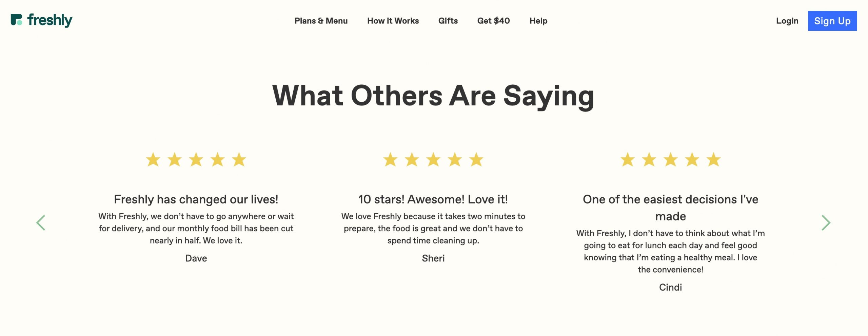Open the Plans & Menu page
The image size is (868, 336).
click(321, 21)
